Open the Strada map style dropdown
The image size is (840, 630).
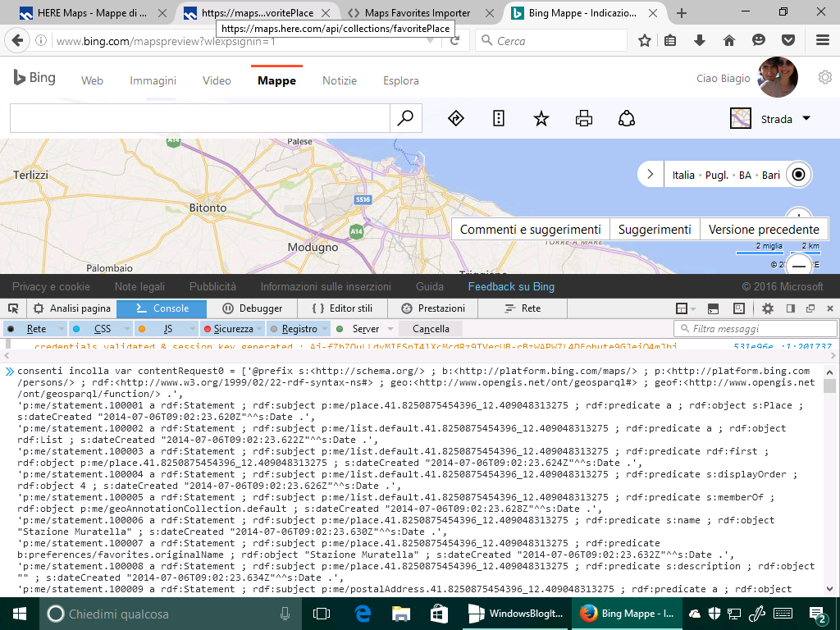[x=770, y=118]
